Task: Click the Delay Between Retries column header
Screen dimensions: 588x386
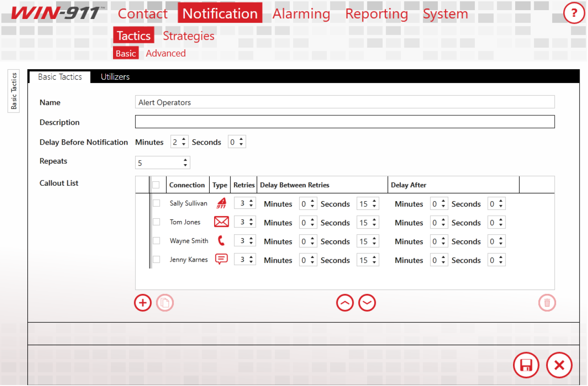Action: click(322, 185)
